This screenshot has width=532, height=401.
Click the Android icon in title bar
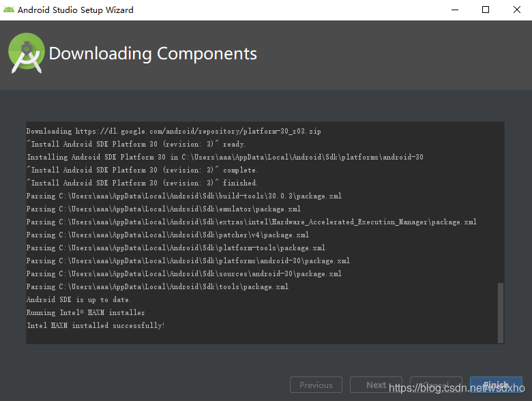[x=9, y=10]
